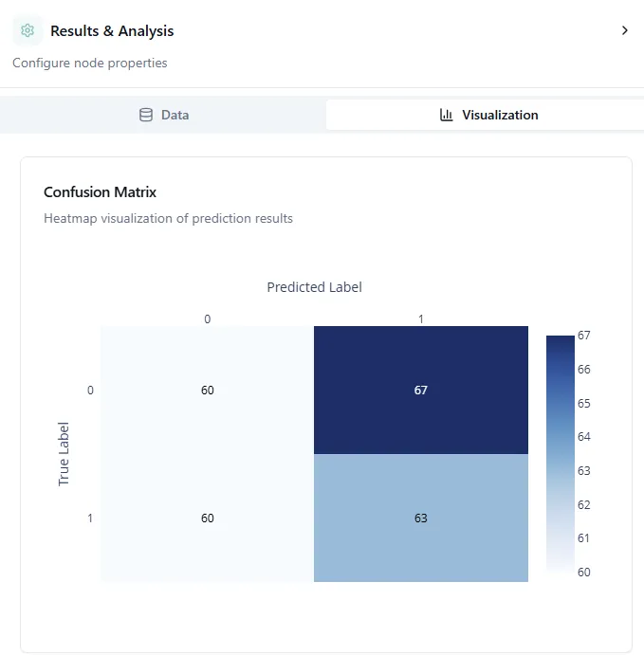Image resolution: width=644 pixels, height=655 pixels.
Task: Select the light blue heatmap cell showing 63
Action: click(x=421, y=518)
